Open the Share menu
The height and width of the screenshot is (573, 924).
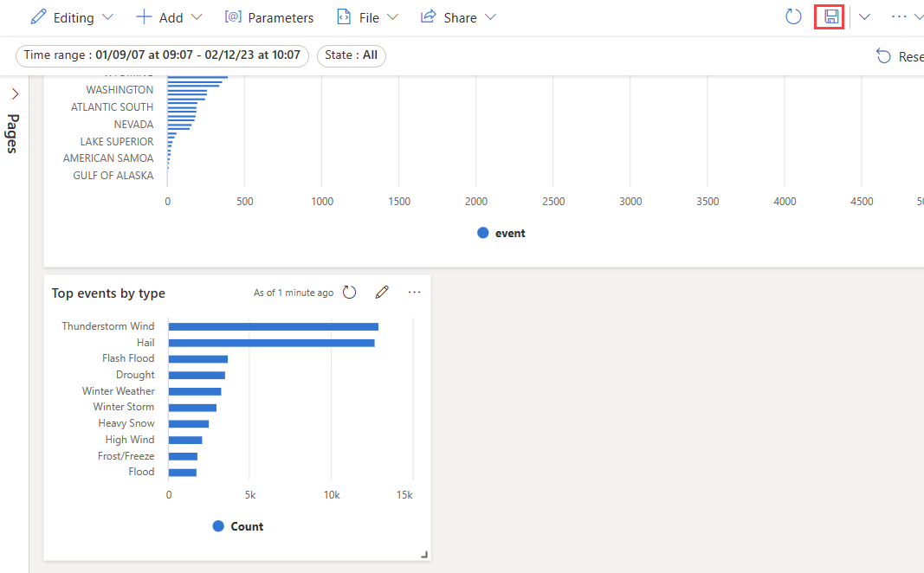point(459,17)
